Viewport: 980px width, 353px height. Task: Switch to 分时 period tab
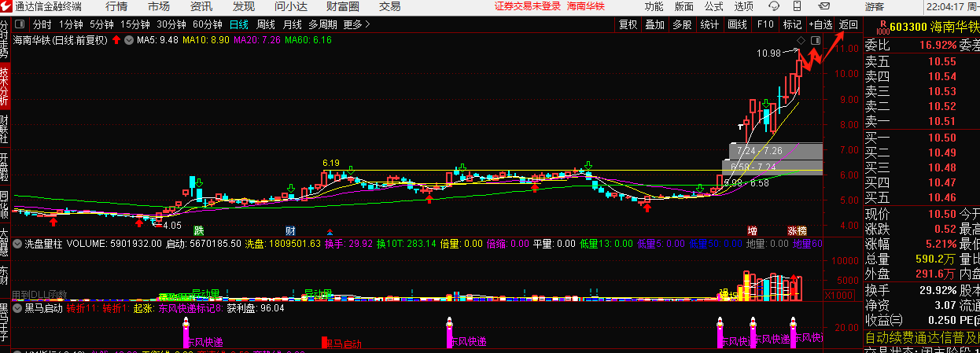[42, 24]
